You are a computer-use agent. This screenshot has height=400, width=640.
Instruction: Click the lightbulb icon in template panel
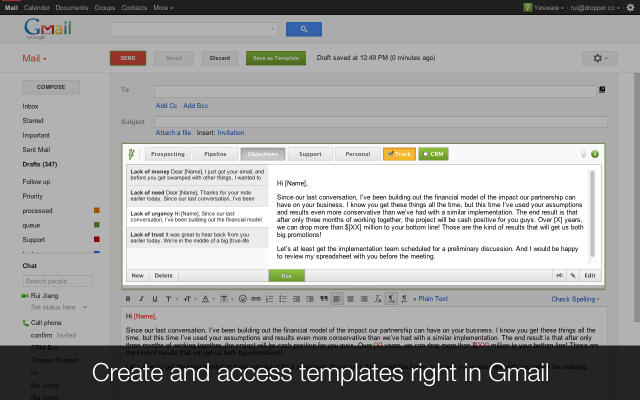[582, 154]
